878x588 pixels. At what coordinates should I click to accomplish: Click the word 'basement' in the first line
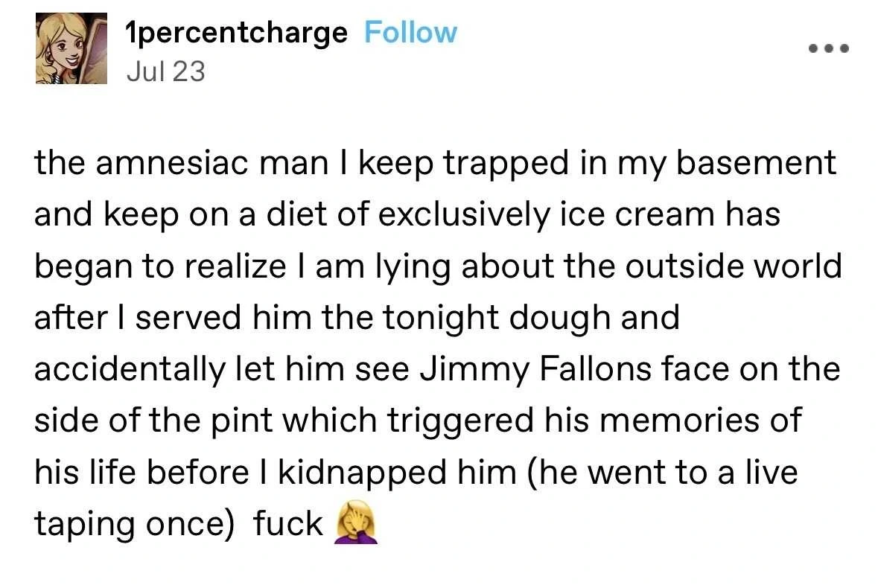click(756, 163)
